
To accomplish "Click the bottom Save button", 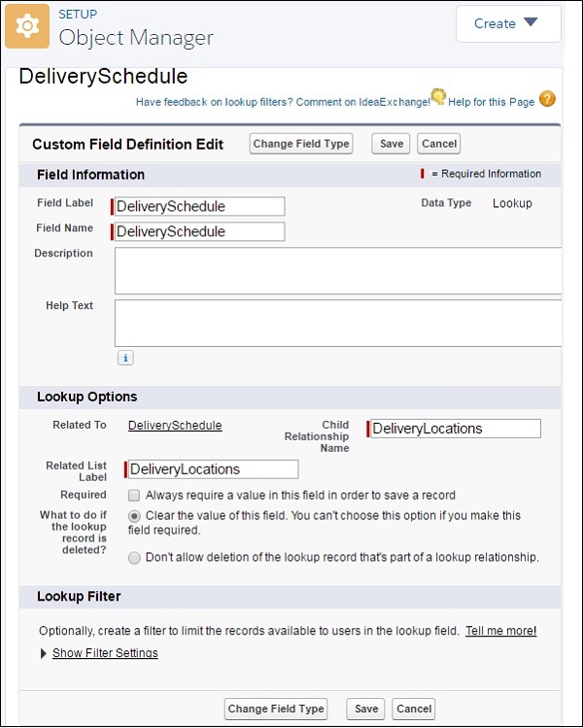I will click(366, 709).
